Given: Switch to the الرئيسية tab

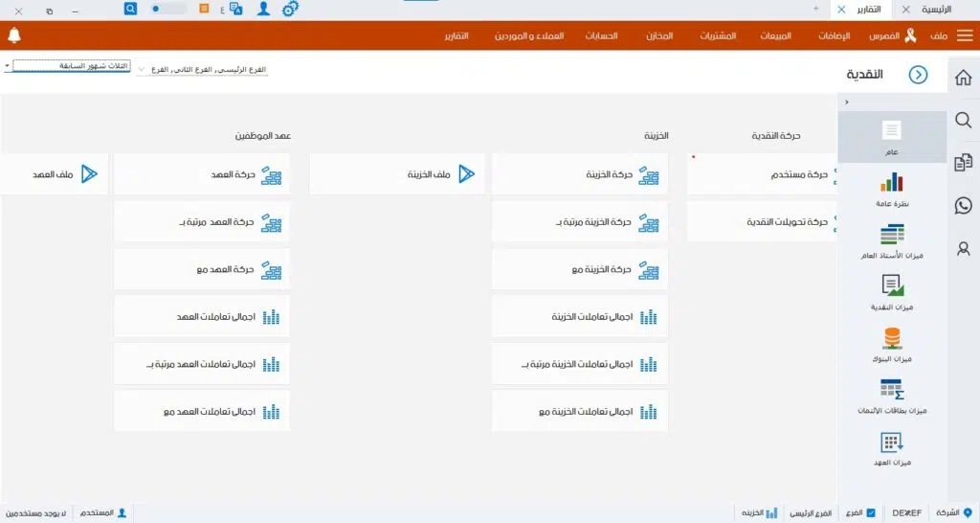Looking at the screenshot, I should coord(936,10).
